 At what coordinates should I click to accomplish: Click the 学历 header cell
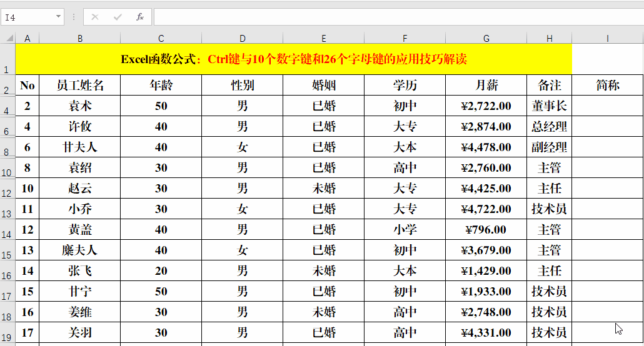tap(405, 85)
